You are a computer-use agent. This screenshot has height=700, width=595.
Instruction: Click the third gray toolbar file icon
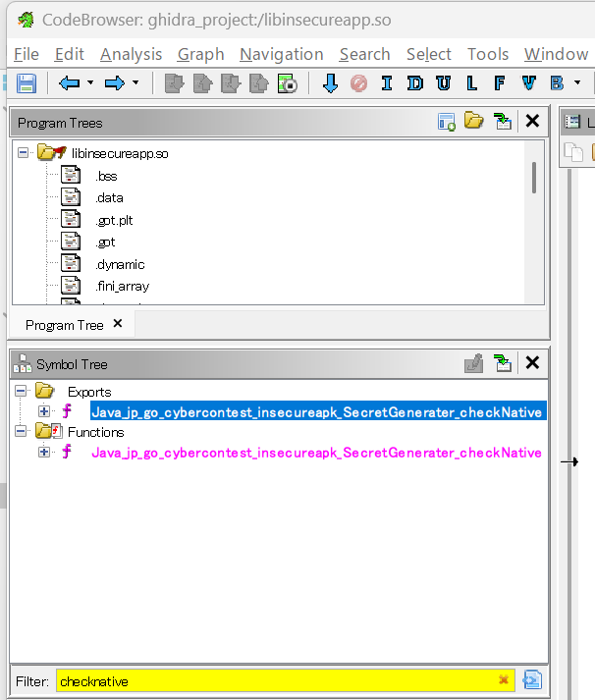click(x=231, y=83)
